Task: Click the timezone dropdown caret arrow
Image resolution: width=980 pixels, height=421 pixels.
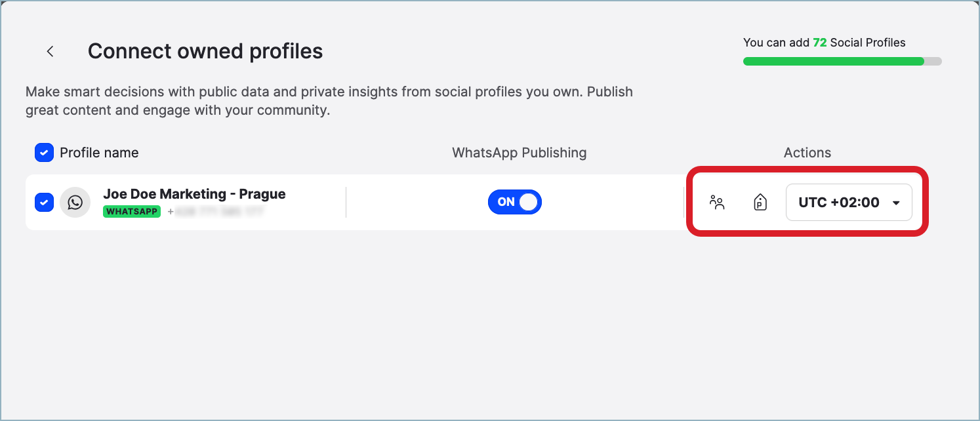Action: click(x=896, y=203)
